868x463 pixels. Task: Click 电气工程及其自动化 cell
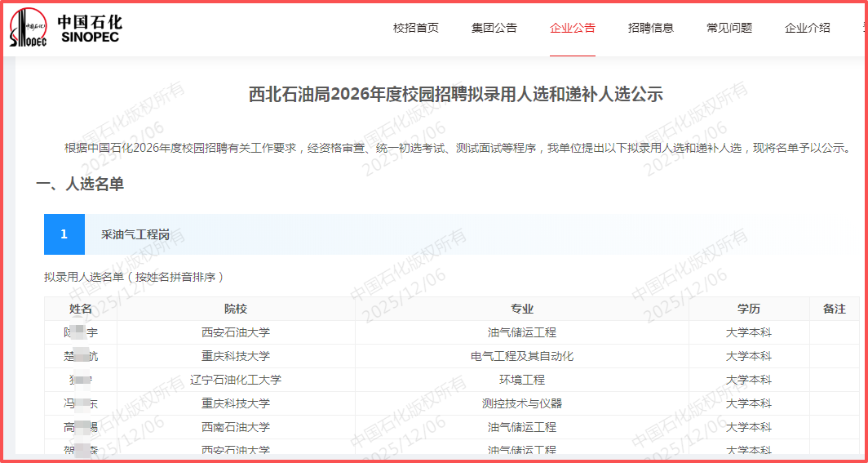[522, 357]
